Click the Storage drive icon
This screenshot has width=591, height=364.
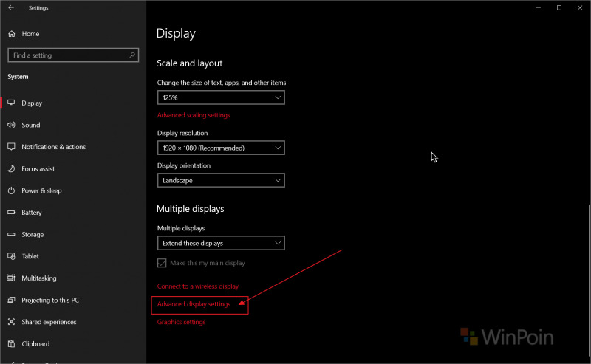[11, 234]
